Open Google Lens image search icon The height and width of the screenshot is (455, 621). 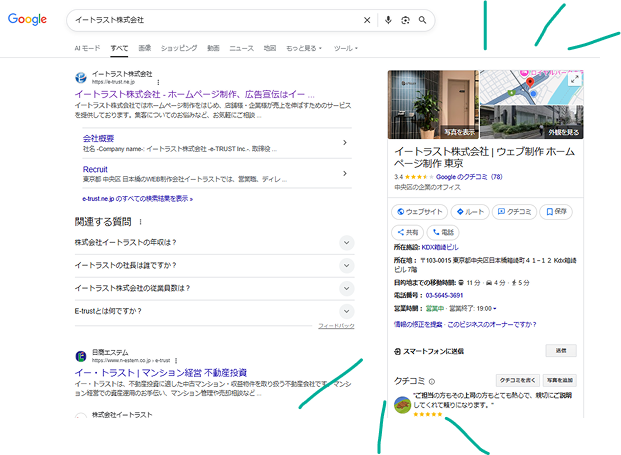click(x=405, y=20)
